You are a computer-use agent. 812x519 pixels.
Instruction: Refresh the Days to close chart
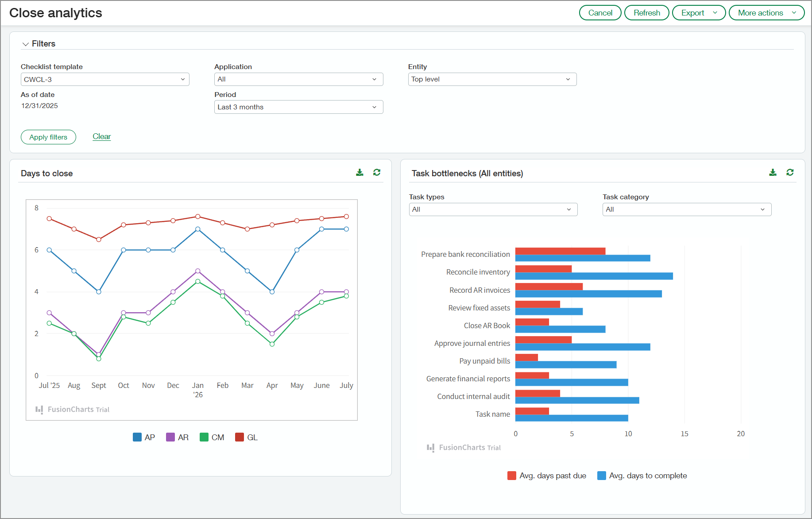click(377, 172)
